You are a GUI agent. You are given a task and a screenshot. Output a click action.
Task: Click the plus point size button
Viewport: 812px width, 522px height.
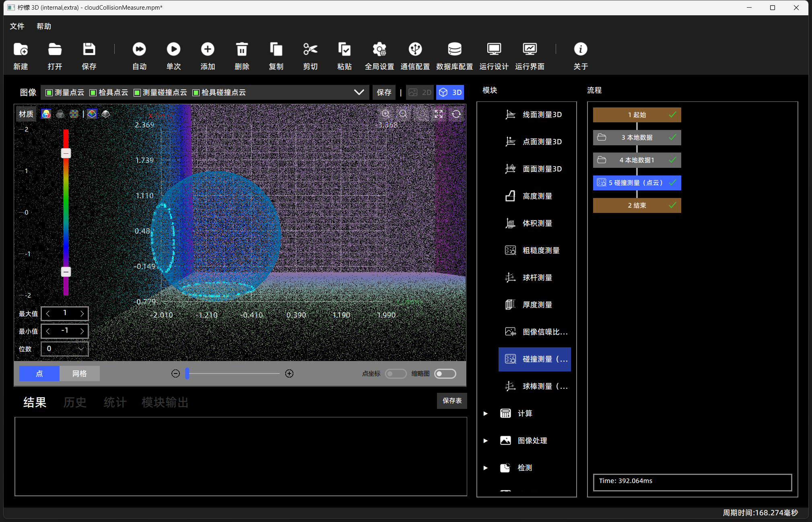coord(289,374)
